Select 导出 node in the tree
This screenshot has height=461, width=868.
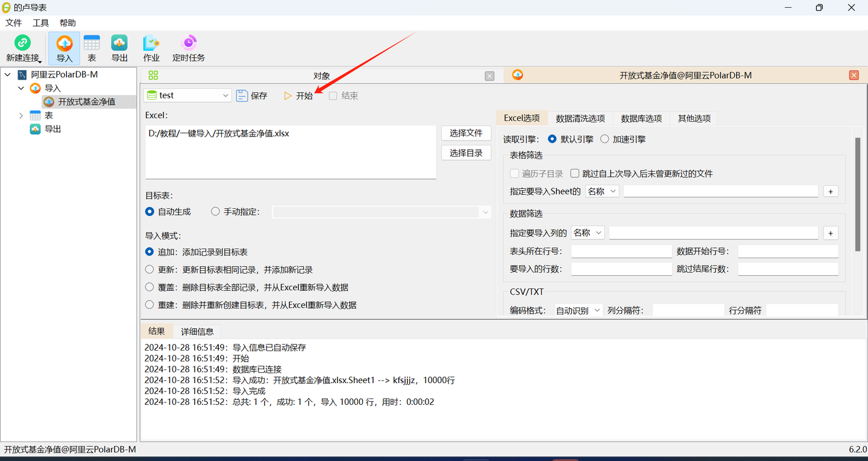[52, 129]
